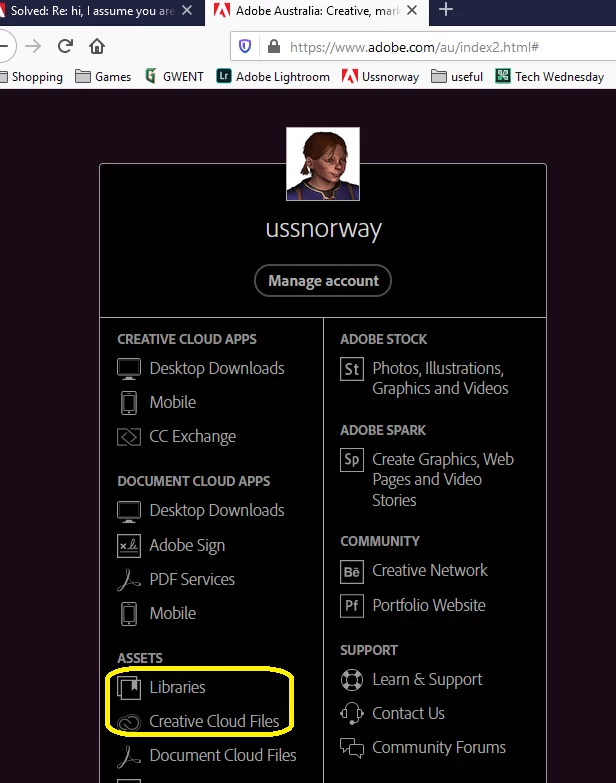Click the CC Exchange icon
616x783 pixels.
tap(129, 437)
